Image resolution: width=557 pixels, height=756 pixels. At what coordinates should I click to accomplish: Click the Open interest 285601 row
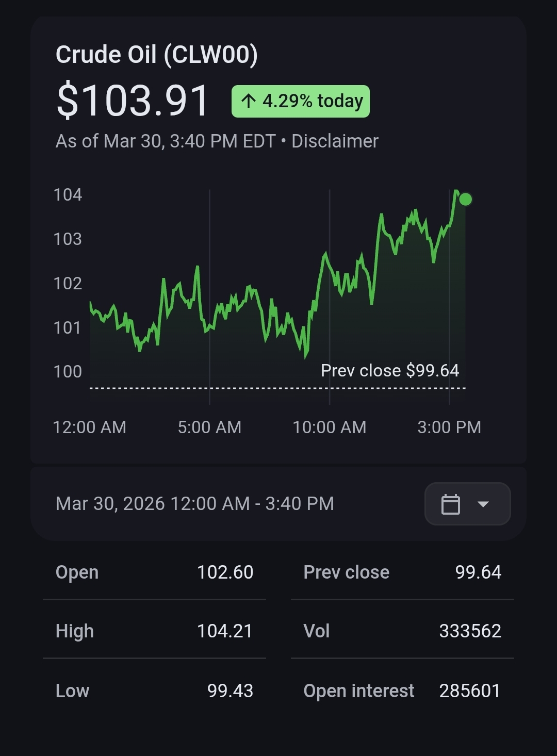click(x=402, y=691)
